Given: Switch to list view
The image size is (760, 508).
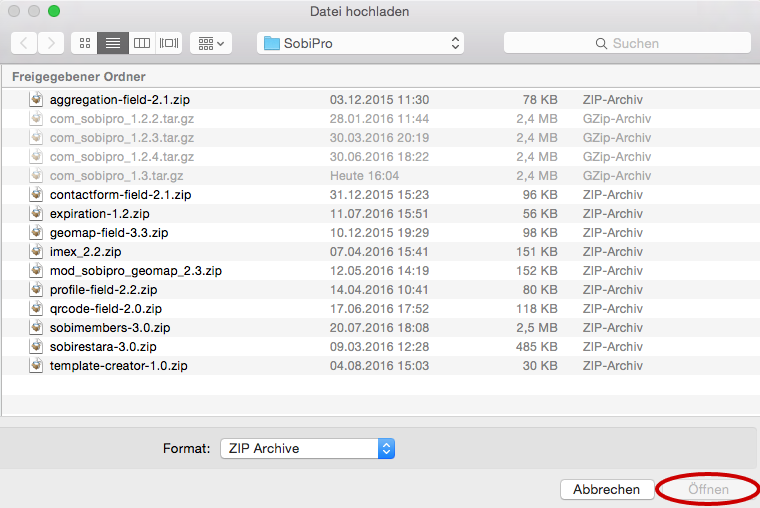Looking at the screenshot, I should 113,44.
